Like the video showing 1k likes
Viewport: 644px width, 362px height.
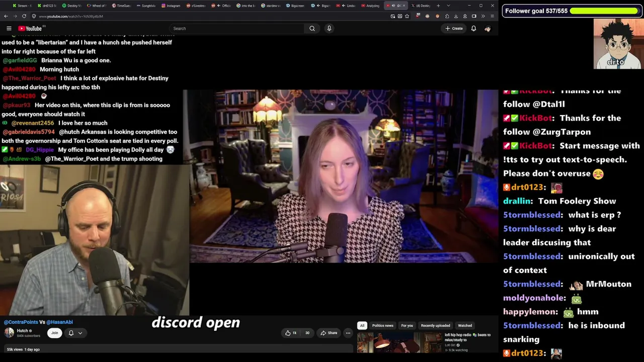click(291, 333)
